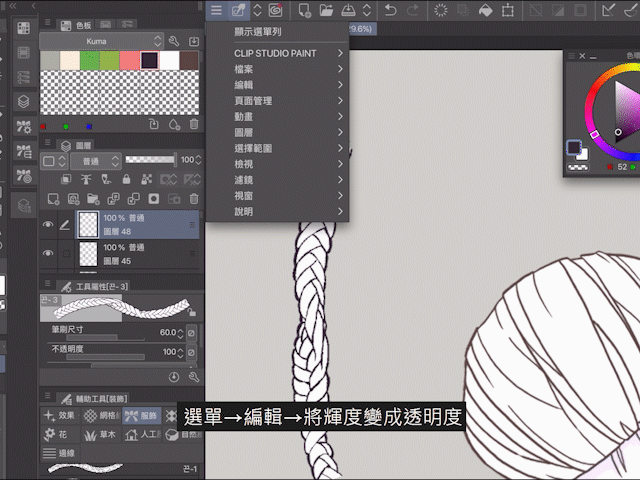Click the lock layer padlock icon
This screenshot has height=480, width=640.
click(x=125, y=179)
